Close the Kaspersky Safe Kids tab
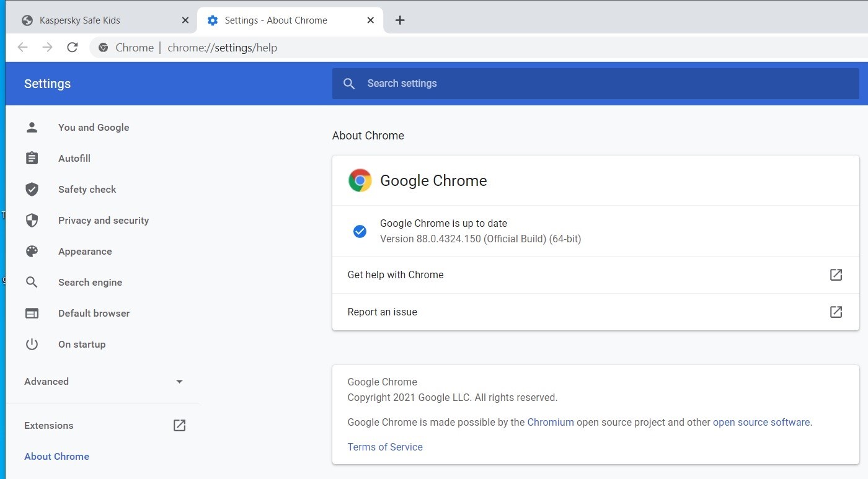This screenshot has width=868, height=479. [x=185, y=20]
